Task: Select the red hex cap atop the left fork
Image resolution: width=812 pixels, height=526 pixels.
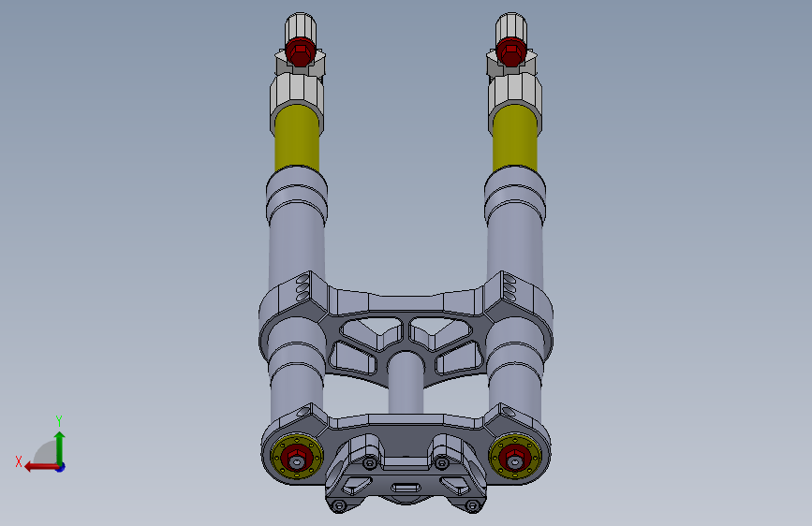Action: (300, 51)
